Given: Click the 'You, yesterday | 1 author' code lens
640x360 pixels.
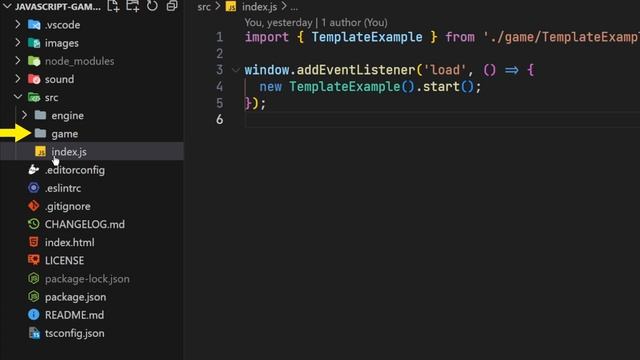Looking at the screenshot, I should [316, 22].
